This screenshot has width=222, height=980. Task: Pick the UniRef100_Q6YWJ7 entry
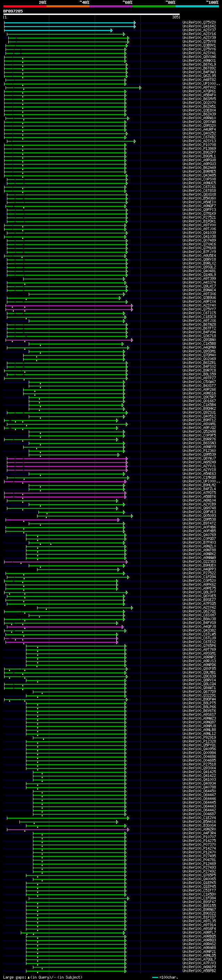coord(199,459)
